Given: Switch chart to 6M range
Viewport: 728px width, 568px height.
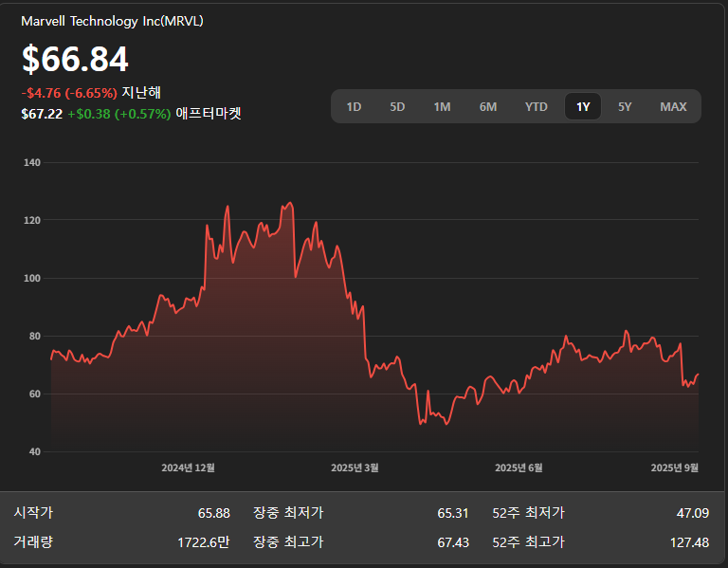Looking at the screenshot, I should (488, 107).
